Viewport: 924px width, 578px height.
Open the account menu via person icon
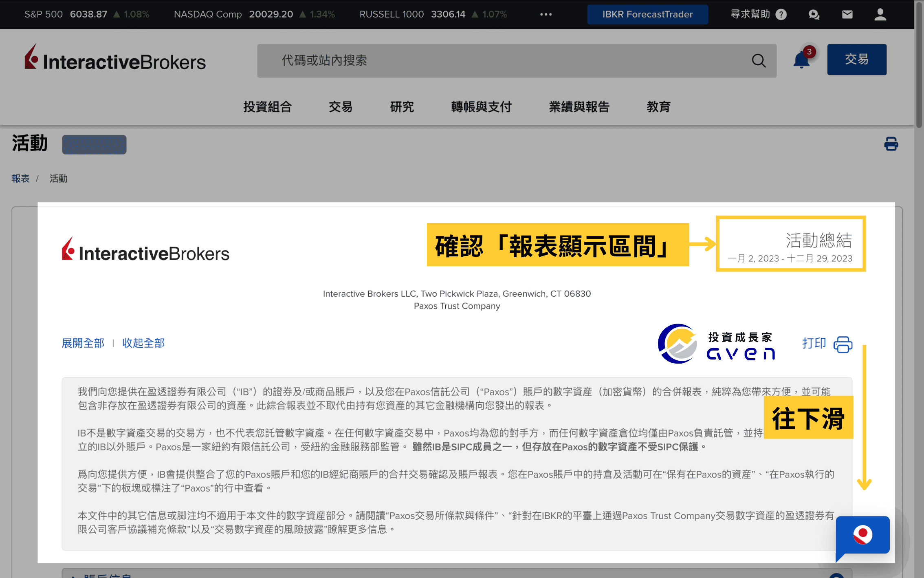pos(880,14)
